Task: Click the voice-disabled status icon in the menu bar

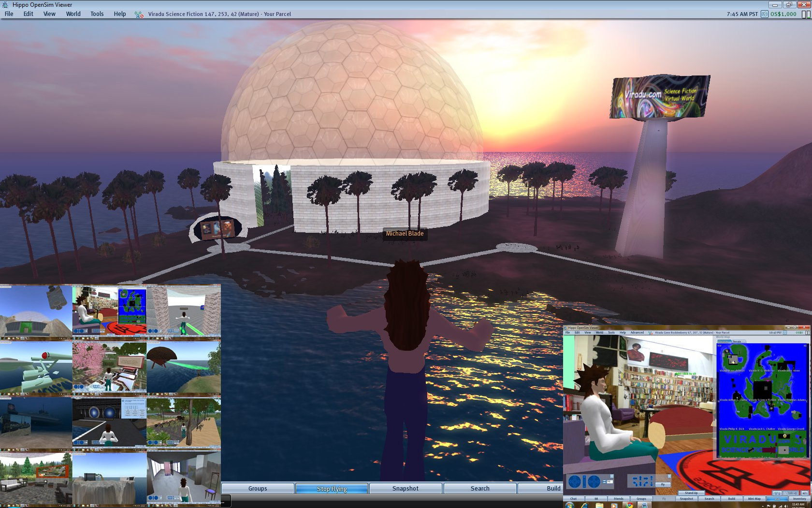Action: 139,15
